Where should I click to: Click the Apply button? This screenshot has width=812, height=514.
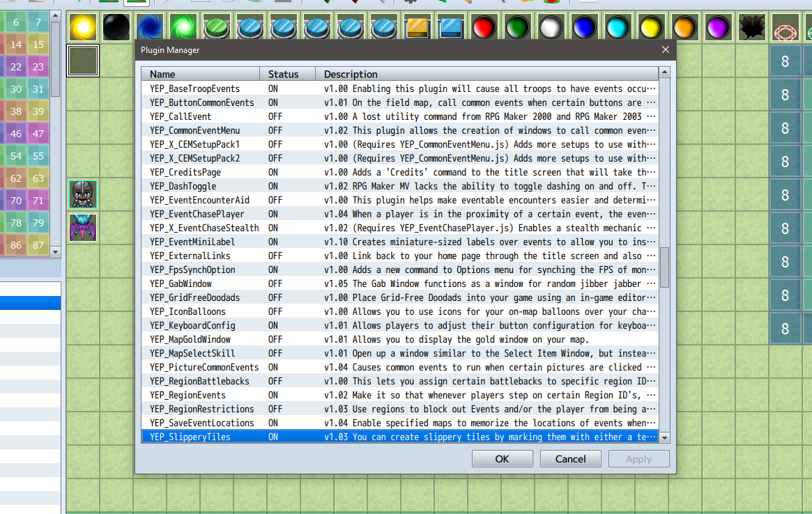tap(638, 458)
